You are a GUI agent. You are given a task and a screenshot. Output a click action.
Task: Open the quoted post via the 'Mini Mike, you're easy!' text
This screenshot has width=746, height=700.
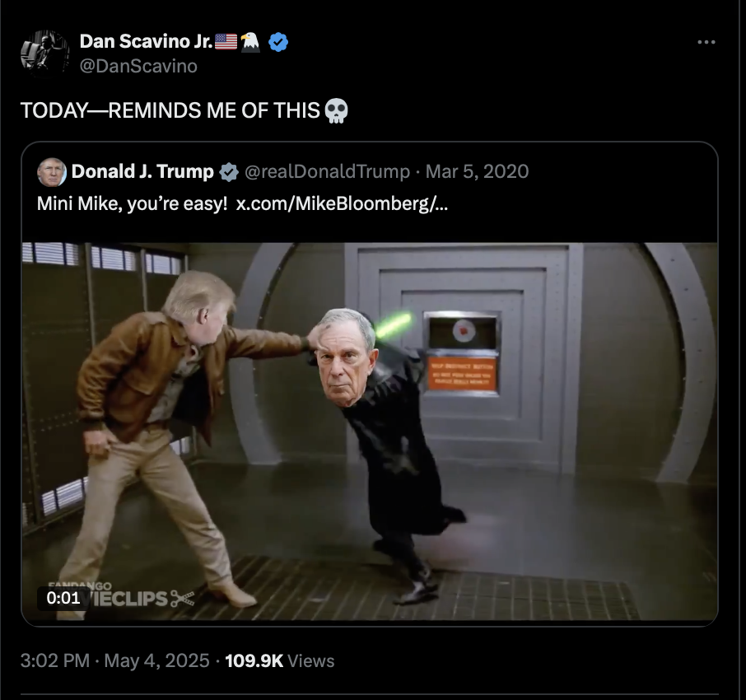coord(133,203)
